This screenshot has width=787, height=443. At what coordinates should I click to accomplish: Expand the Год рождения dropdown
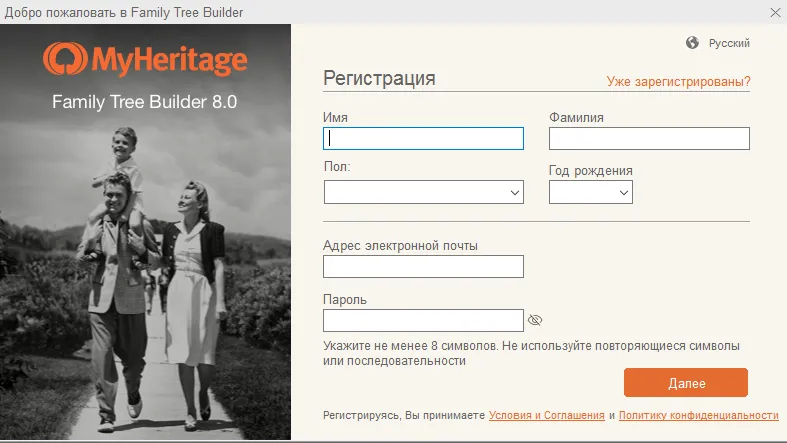591,192
